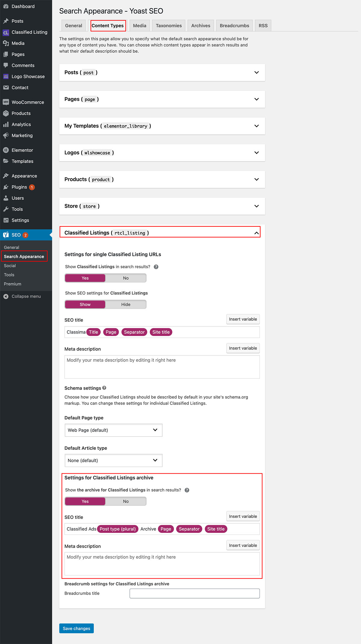
Task: Open the Taxonomies tab
Action: coord(169,26)
